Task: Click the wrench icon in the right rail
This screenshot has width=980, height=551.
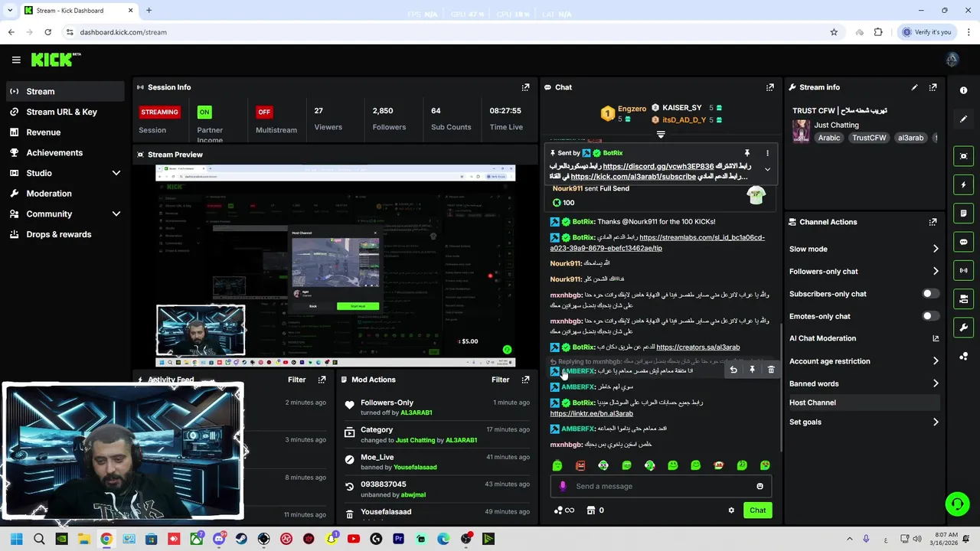Action: coord(963,328)
